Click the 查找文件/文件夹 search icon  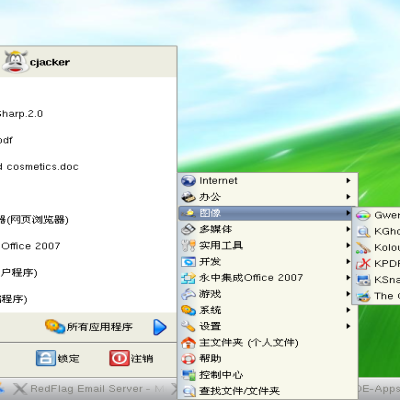(x=188, y=391)
